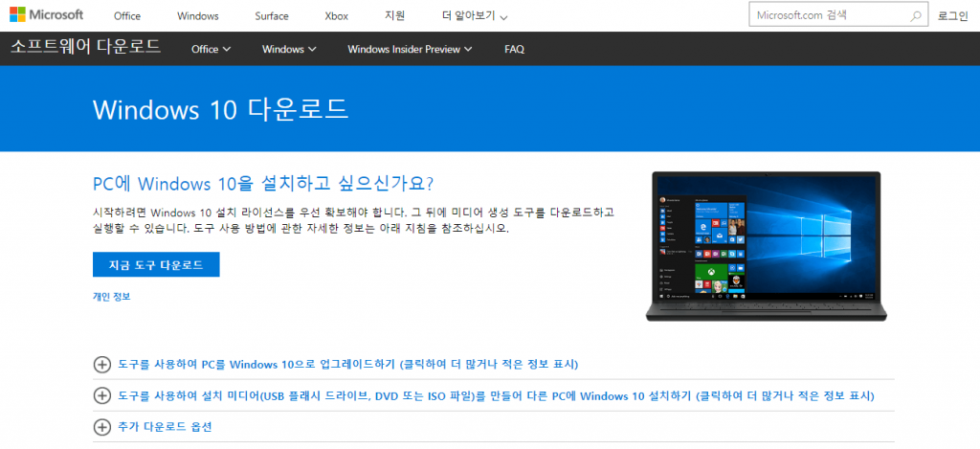Click the Windows 10 다운로드 heading

[221, 109]
